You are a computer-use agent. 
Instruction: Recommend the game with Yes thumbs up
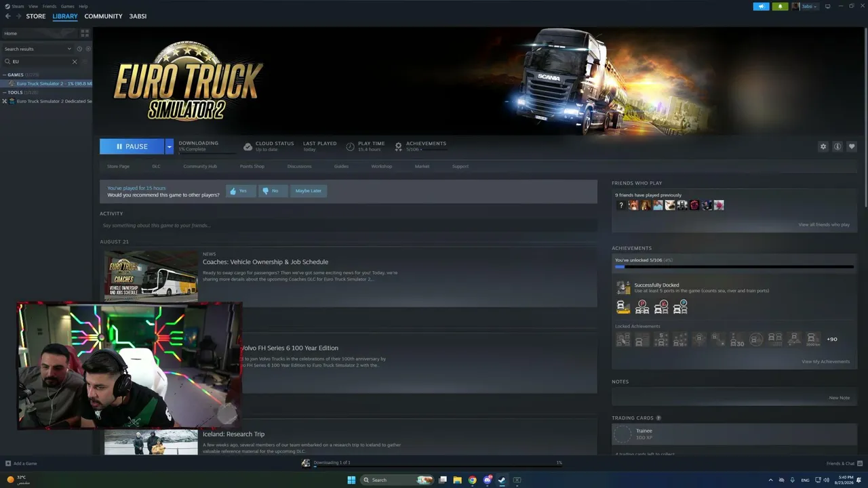click(241, 191)
